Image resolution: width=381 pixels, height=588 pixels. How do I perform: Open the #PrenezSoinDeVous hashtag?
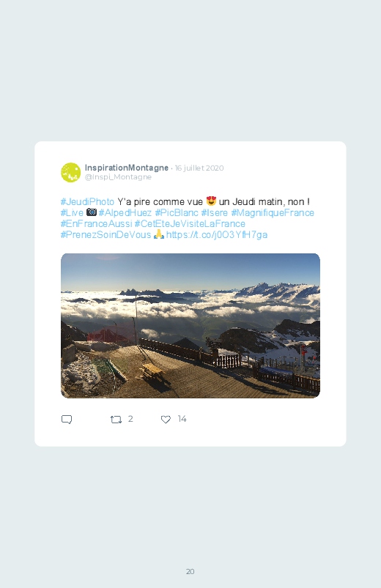106,235
